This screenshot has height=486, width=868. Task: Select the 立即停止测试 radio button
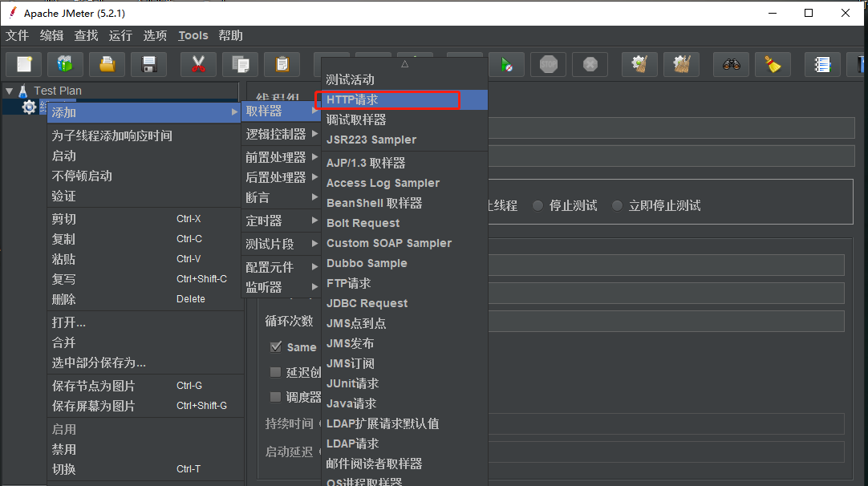(x=617, y=206)
